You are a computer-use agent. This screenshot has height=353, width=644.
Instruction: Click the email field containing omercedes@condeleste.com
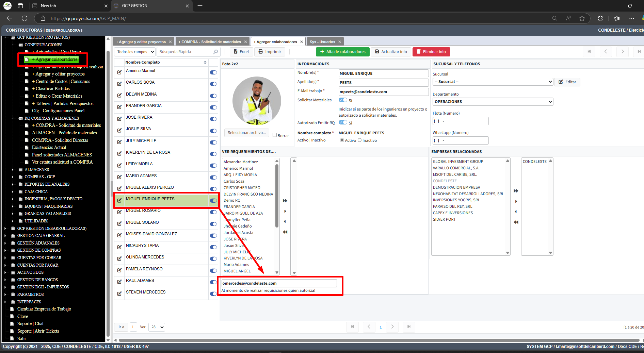278,283
